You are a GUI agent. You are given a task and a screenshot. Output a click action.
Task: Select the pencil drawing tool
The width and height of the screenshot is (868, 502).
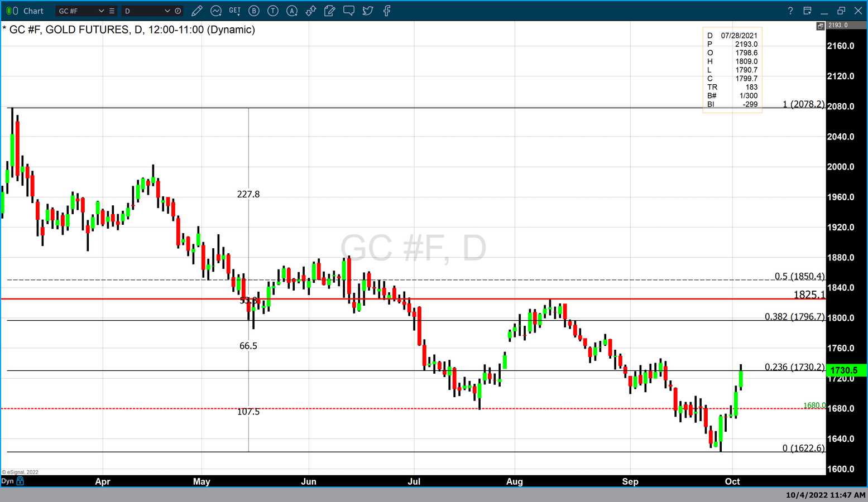pyautogui.click(x=196, y=11)
